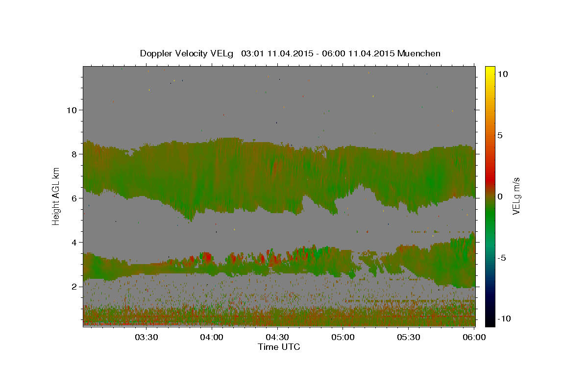Click the 'Height AGL km' axis label

coord(56,196)
